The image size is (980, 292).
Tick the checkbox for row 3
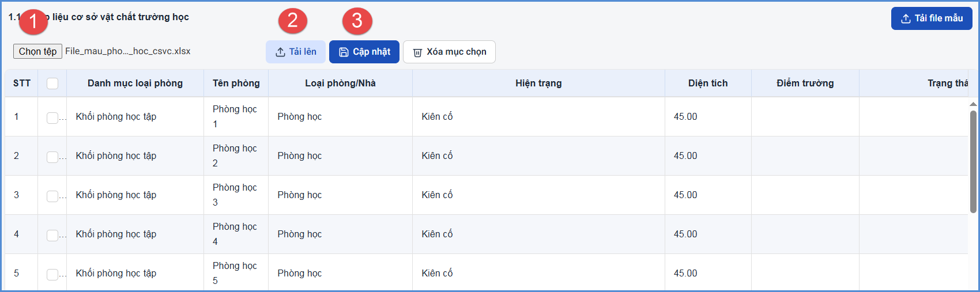(x=52, y=196)
